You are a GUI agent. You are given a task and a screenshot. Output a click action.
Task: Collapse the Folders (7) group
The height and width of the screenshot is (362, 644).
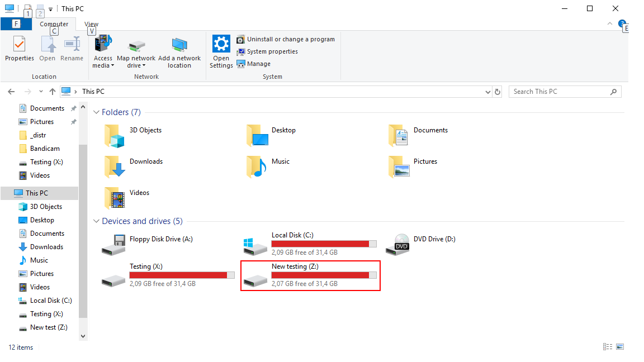pos(96,112)
